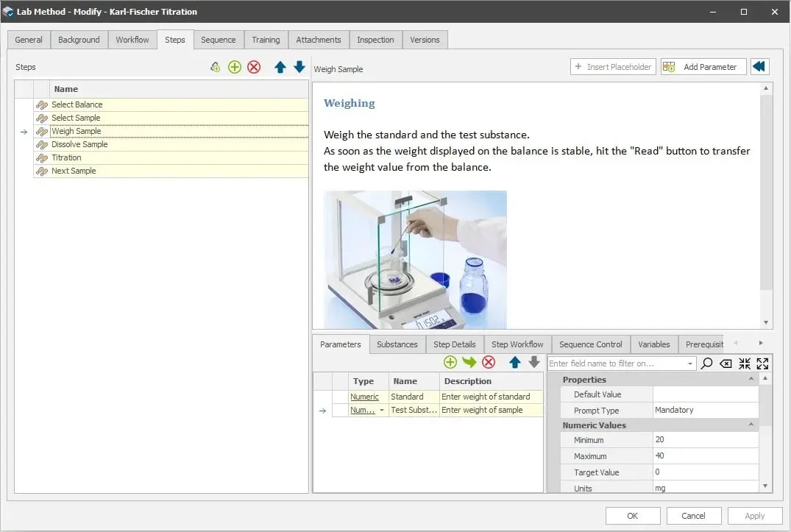
Task: Click the Insert Placeholder button
Action: click(x=613, y=66)
